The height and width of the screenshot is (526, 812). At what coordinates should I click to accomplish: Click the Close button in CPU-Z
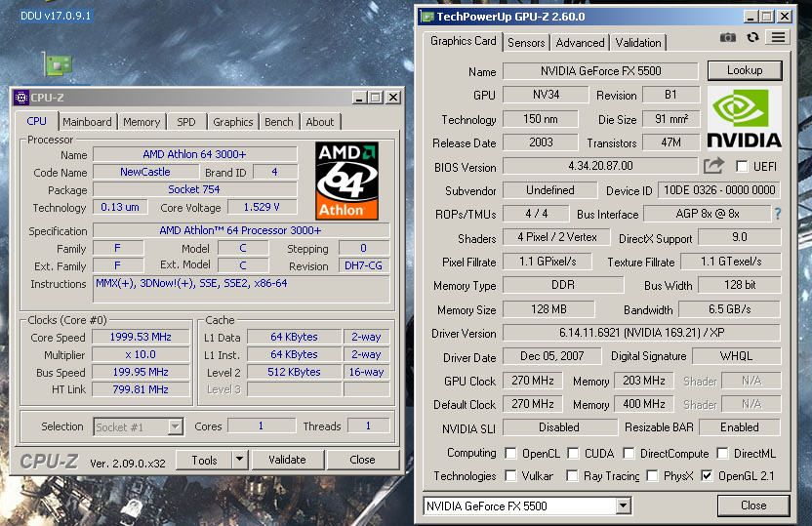pos(362,460)
